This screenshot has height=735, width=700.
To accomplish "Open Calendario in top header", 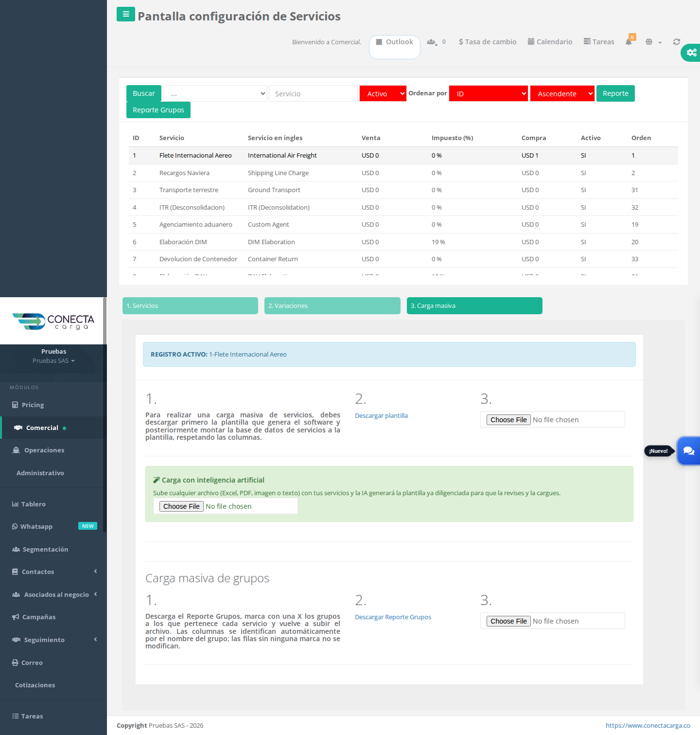I will point(550,42).
